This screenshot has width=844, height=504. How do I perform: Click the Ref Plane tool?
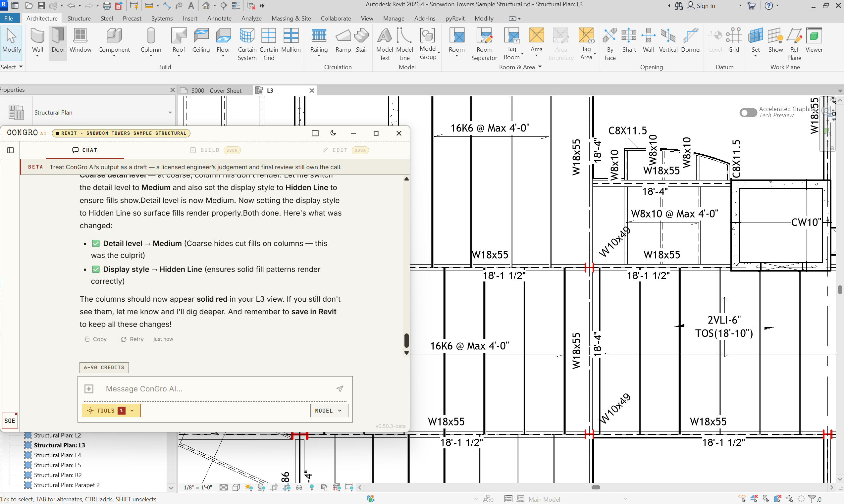[794, 44]
